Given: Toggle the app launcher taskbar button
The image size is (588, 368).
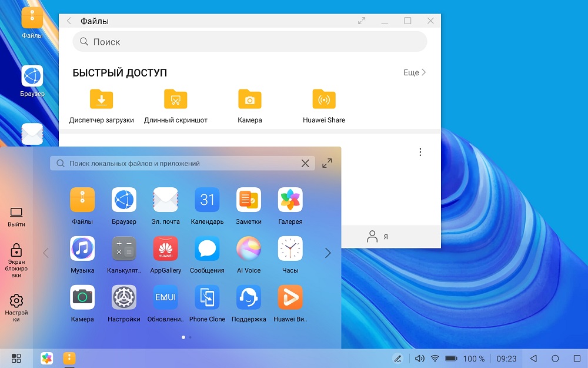Looking at the screenshot, I should pos(16,358).
